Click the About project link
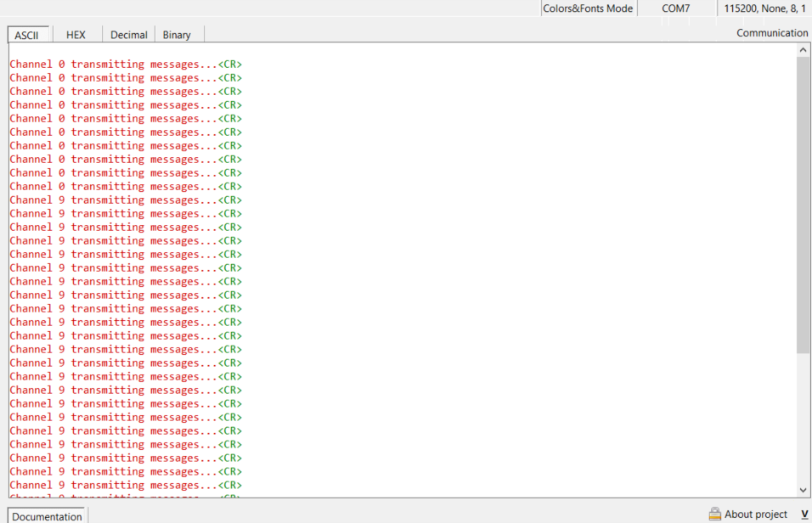The height and width of the screenshot is (523, 812). (x=756, y=514)
